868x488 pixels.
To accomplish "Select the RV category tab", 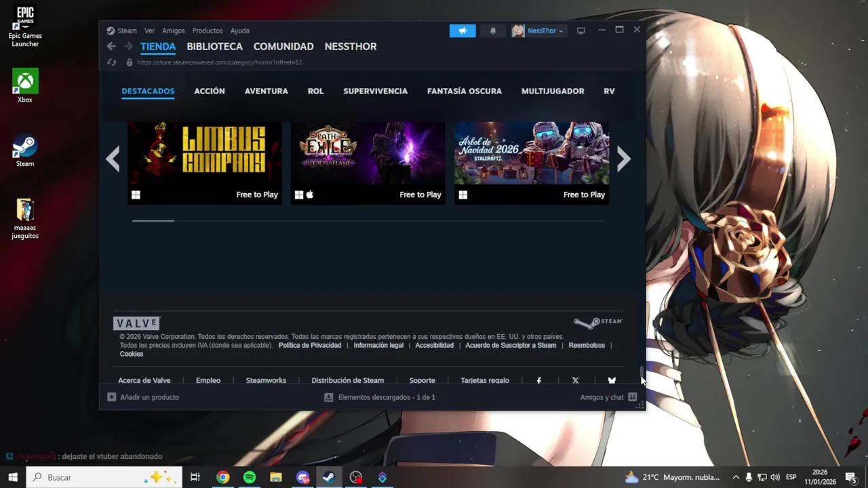I will [609, 91].
